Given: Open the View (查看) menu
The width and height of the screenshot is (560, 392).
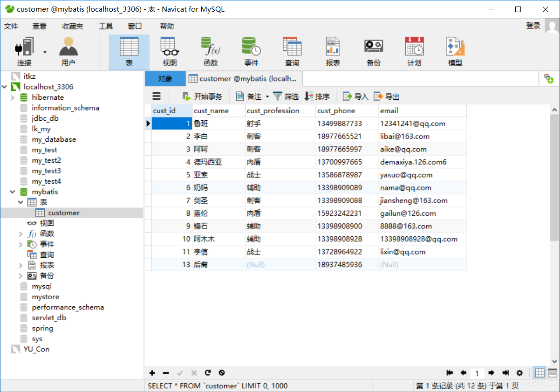Looking at the screenshot, I should point(40,26).
